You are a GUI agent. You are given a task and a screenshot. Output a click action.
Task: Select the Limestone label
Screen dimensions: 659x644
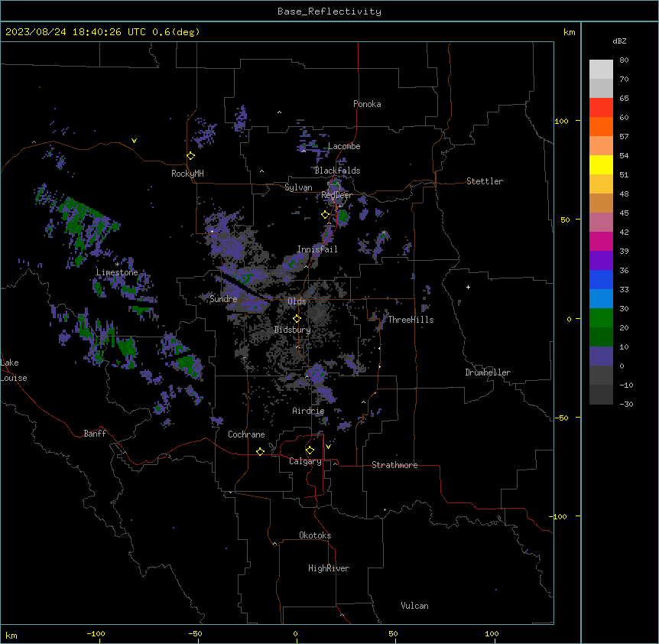point(117,272)
